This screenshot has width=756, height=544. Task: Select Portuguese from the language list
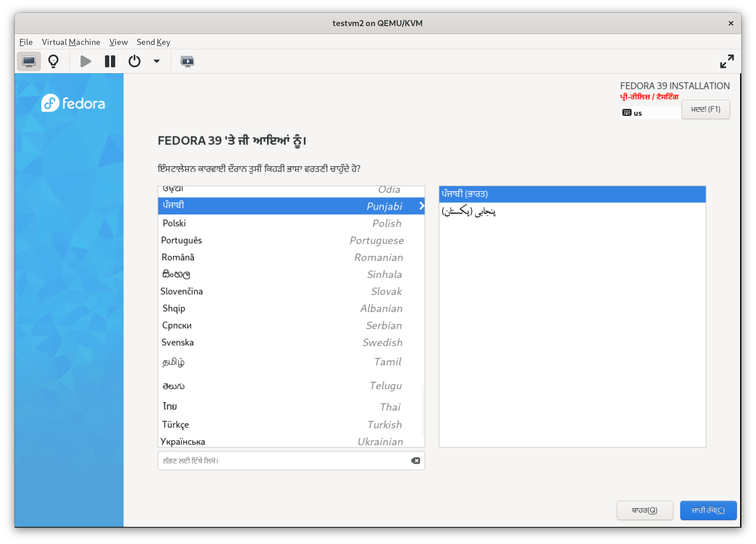[x=291, y=240]
